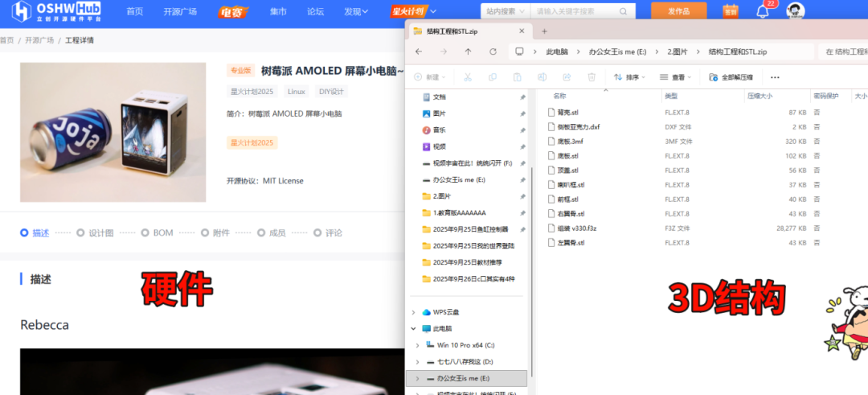The width and height of the screenshot is (868, 395).
Task: Select the 组装 v330.f3z file
Action: click(576, 228)
